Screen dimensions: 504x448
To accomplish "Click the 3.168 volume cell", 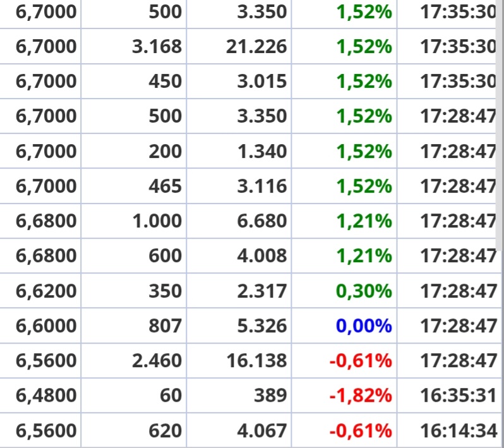I will tap(157, 47).
